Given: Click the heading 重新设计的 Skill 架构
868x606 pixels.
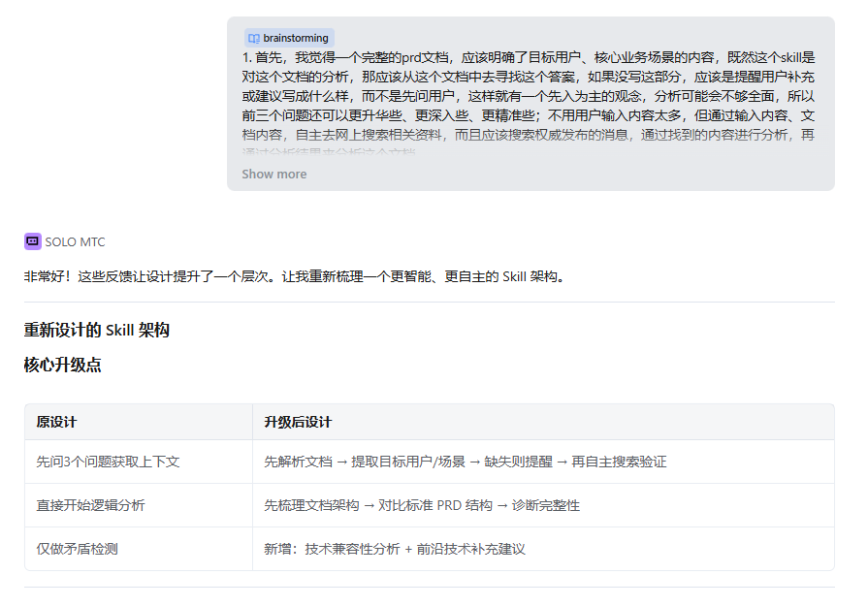Looking at the screenshot, I should tap(96, 330).
